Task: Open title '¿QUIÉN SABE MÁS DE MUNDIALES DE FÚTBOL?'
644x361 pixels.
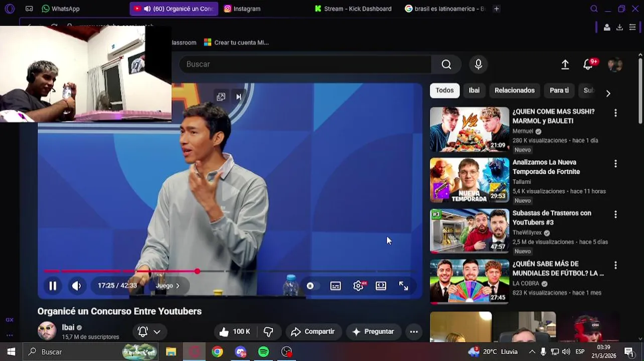Action: (x=558, y=268)
